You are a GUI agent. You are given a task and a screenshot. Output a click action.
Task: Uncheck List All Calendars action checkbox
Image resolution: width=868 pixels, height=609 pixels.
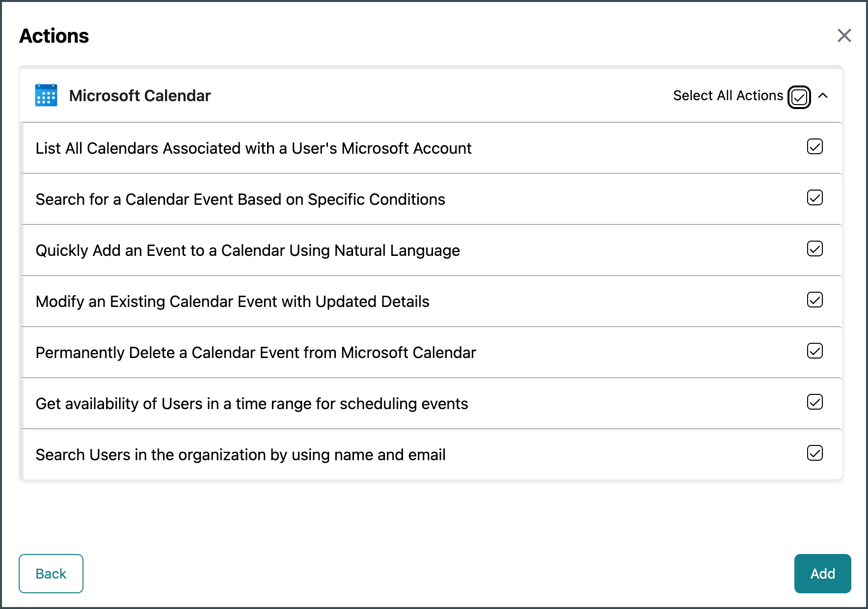(814, 146)
